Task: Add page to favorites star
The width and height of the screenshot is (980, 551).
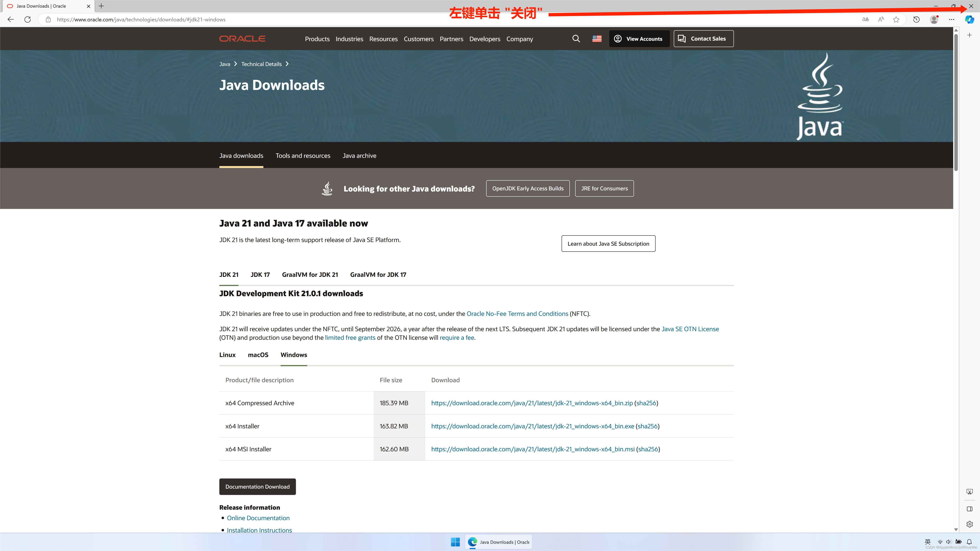Action: (896, 19)
